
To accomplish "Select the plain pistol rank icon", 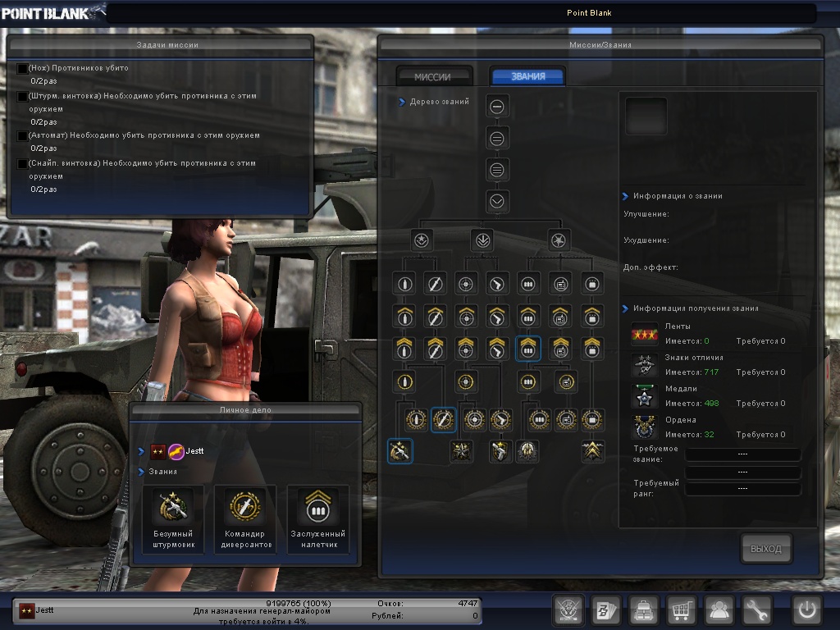I will pyautogui.click(x=496, y=284).
